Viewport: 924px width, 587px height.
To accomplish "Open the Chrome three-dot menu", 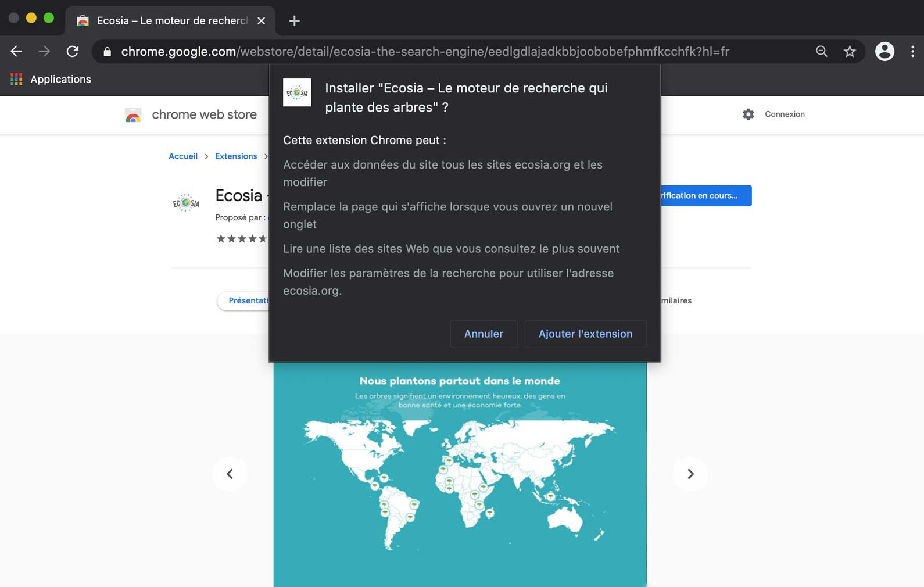I will pyautogui.click(x=912, y=51).
